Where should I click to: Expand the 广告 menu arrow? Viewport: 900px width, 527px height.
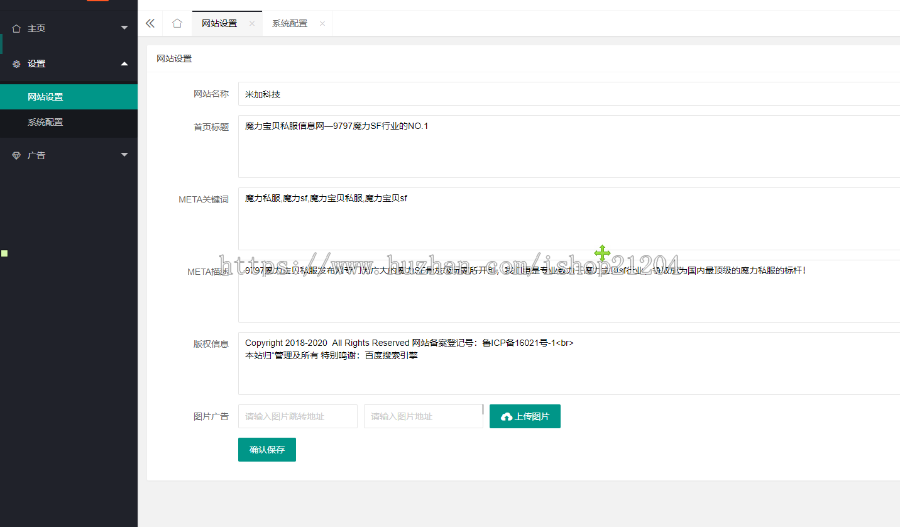pos(124,154)
